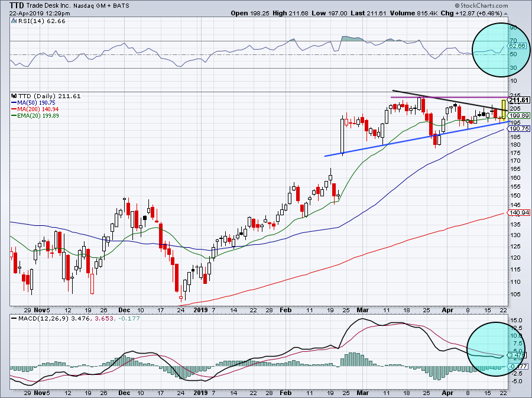
Task: Select the TTD (Daily) 211.61 legend entry
Action: (50, 96)
